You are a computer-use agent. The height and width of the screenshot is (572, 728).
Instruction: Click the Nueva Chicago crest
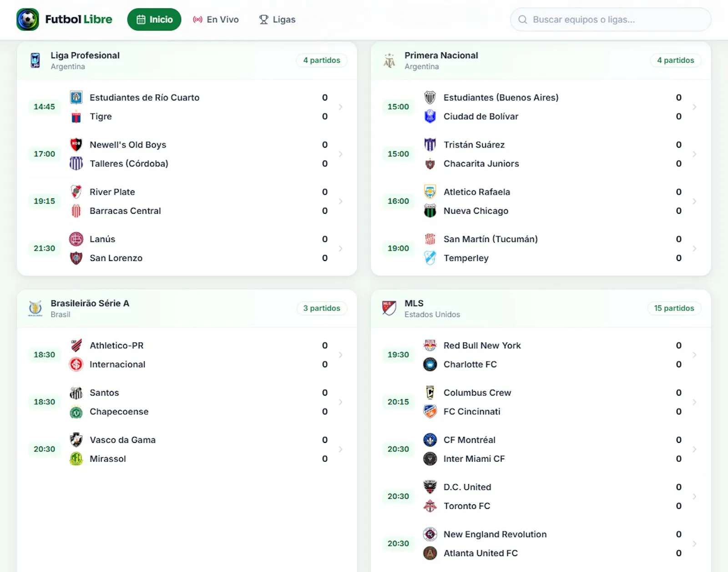coord(430,211)
